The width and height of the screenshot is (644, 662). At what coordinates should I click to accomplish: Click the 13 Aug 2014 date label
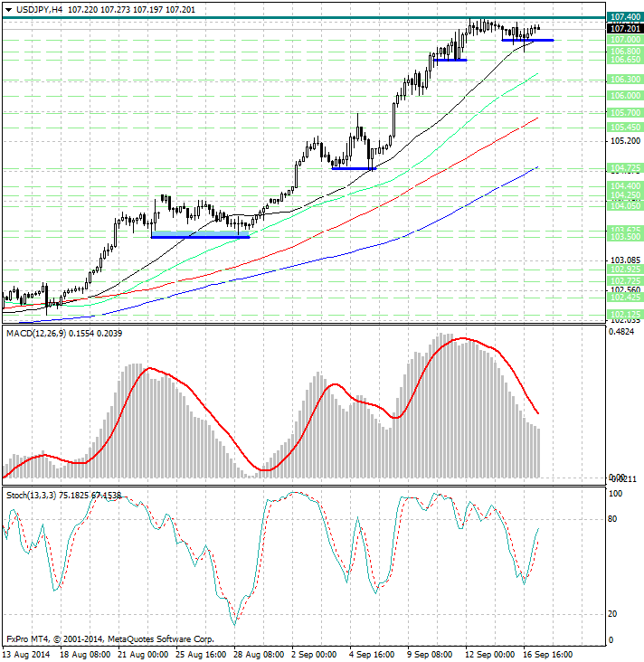[27, 655]
